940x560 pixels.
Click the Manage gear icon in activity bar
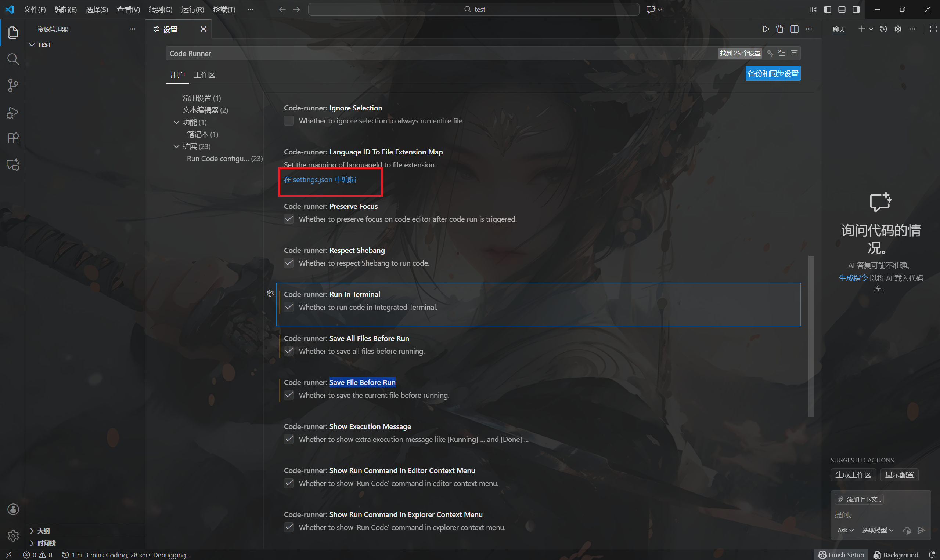point(13,535)
